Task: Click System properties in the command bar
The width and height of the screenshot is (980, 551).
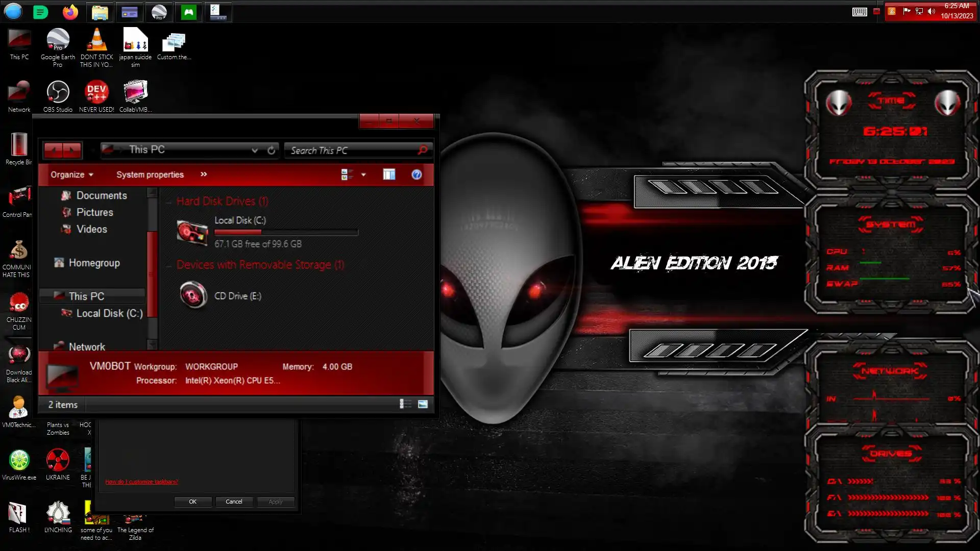Action: pyautogui.click(x=150, y=174)
